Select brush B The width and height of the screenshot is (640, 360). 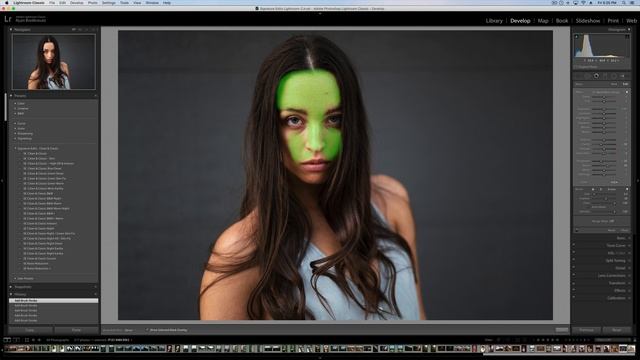click(x=600, y=189)
